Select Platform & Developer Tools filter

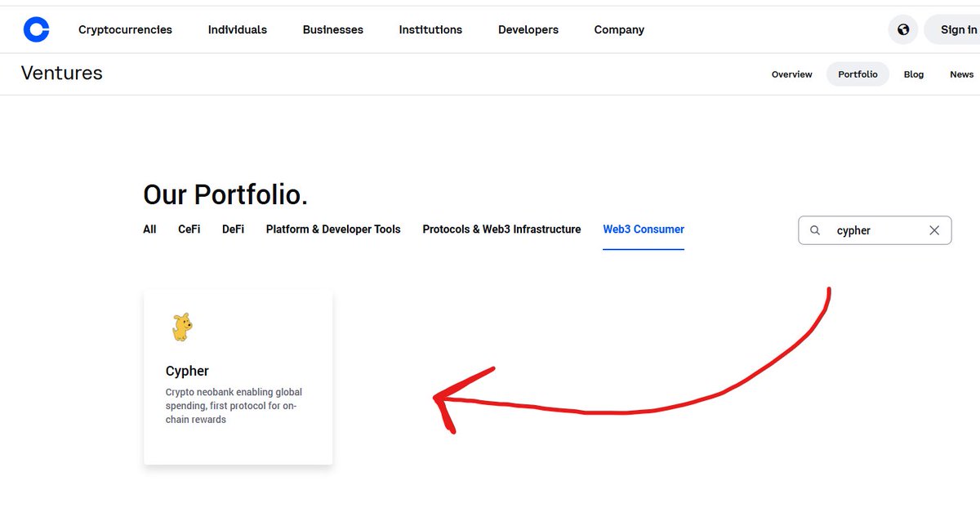pyautogui.click(x=333, y=229)
